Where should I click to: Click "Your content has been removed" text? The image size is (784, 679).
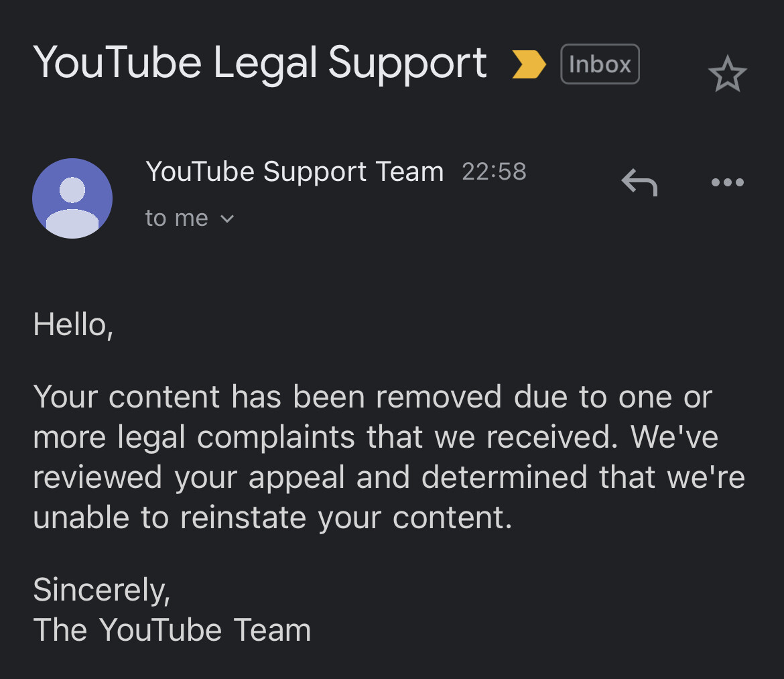(x=267, y=397)
